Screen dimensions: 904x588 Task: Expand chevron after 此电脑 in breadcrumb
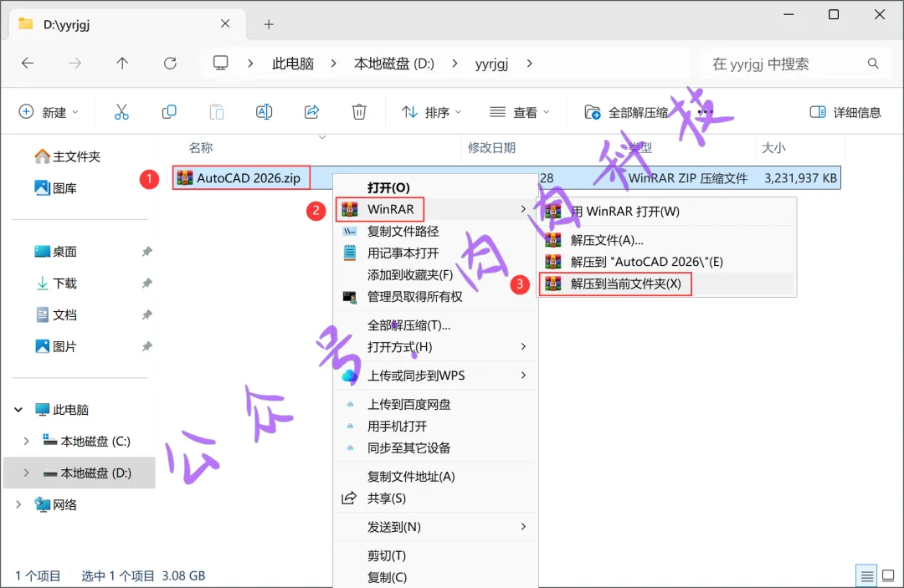click(333, 64)
